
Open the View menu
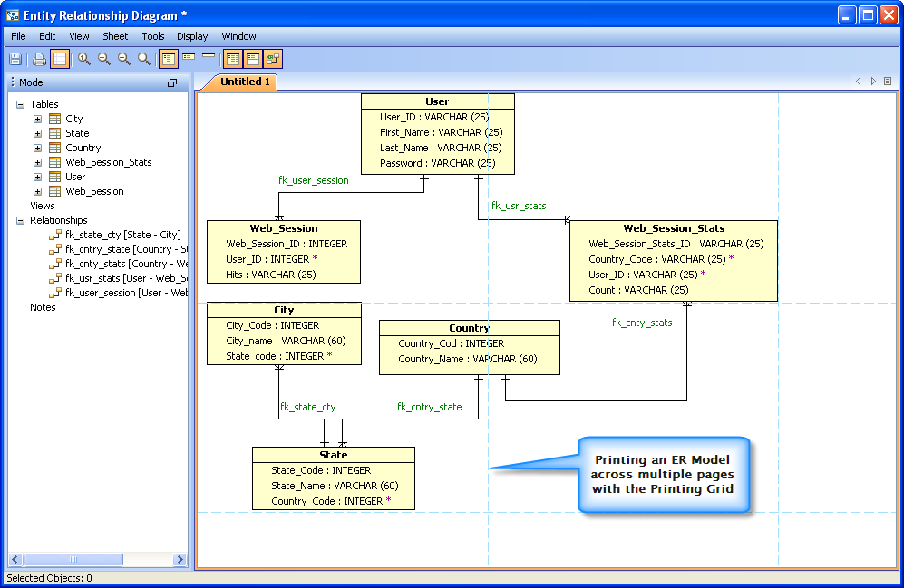pyautogui.click(x=79, y=36)
